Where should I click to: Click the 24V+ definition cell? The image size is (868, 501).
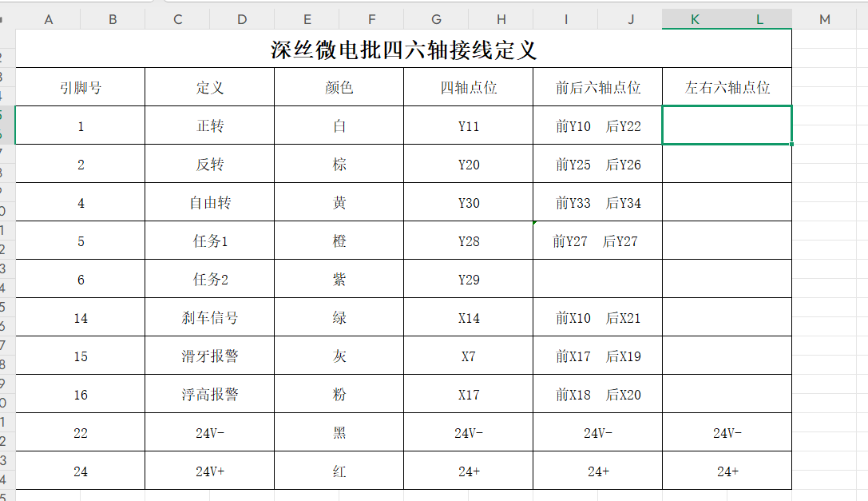[210, 471]
